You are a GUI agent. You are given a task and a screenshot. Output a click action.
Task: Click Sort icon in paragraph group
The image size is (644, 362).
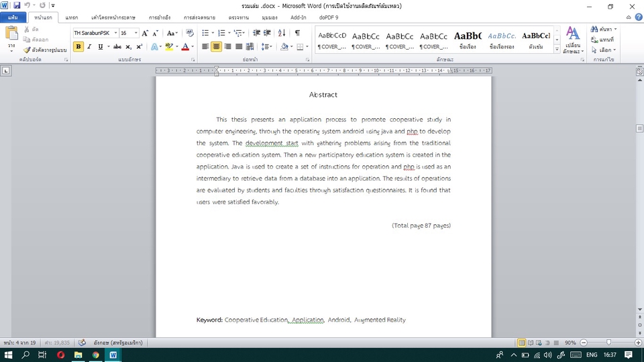[282, 33]
